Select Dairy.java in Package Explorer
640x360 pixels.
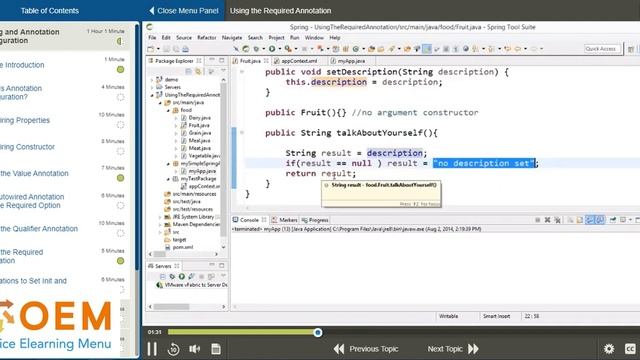[200, 118]
